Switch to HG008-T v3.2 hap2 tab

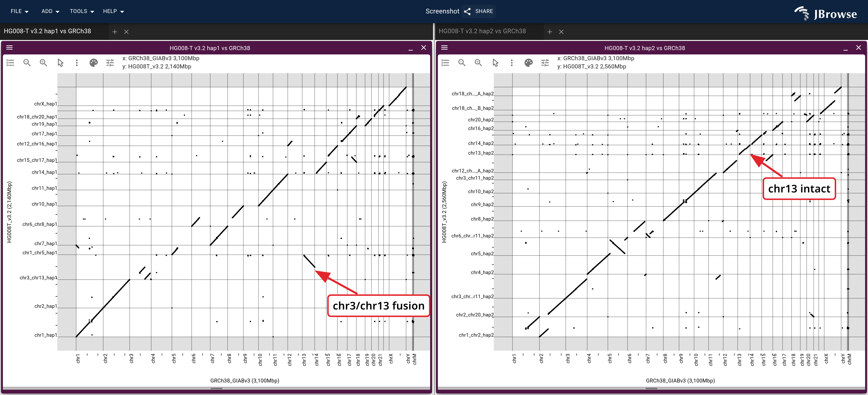click(482, 31)
